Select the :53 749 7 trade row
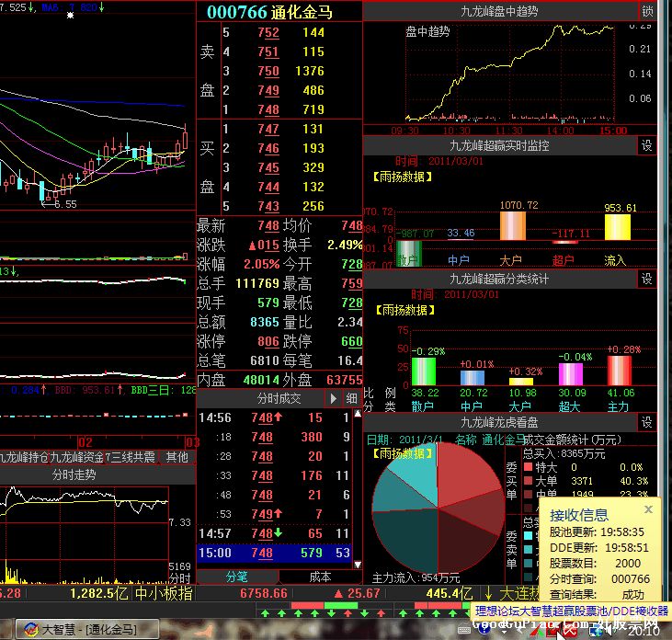Image resolution: width=672 pixels, height=640 pixels. tap(274, 514)
